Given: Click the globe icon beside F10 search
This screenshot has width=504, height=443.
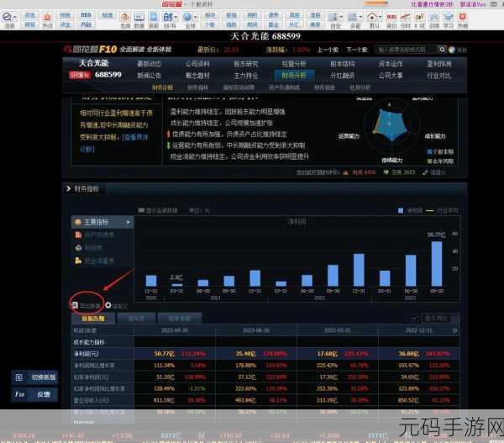Looking at the screenshot, I should [452, 50].
